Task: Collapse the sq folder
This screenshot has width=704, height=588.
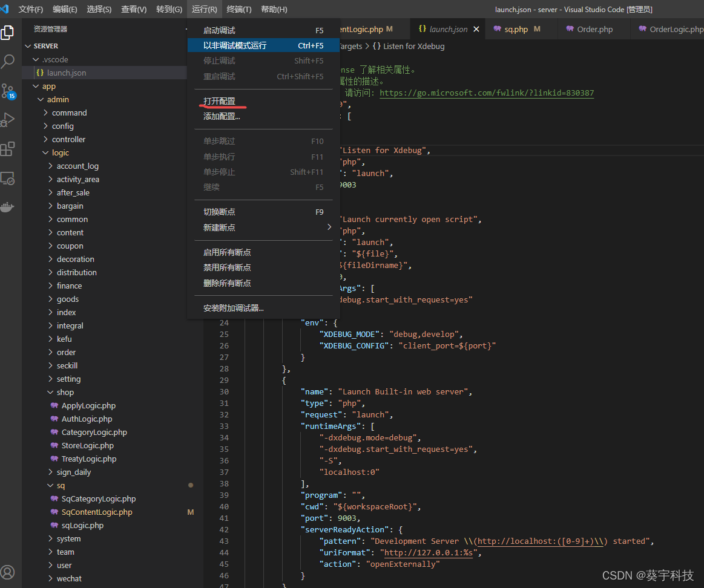Action: click(50, 486)
